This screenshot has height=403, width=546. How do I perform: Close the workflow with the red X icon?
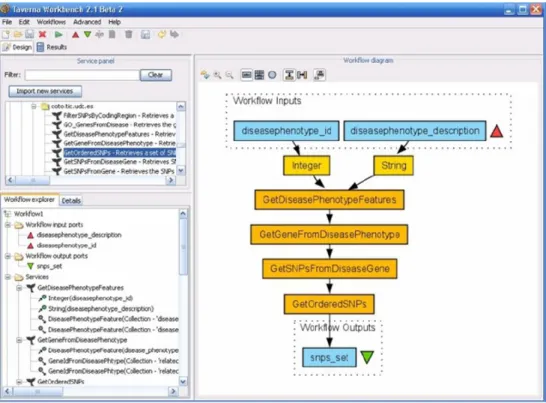coord(42,34)
